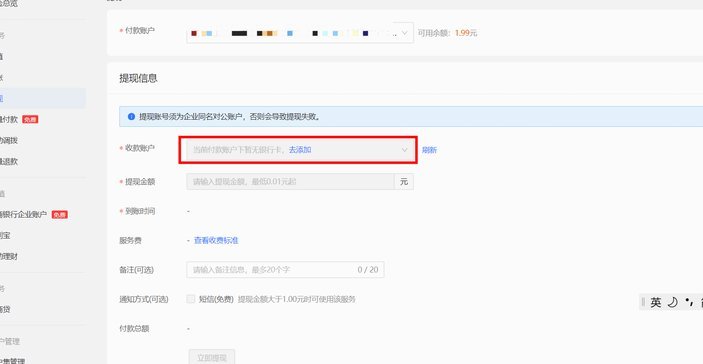Open sidebar item ending in 调拨
This screenshot has height=364, width=703.
9,140
